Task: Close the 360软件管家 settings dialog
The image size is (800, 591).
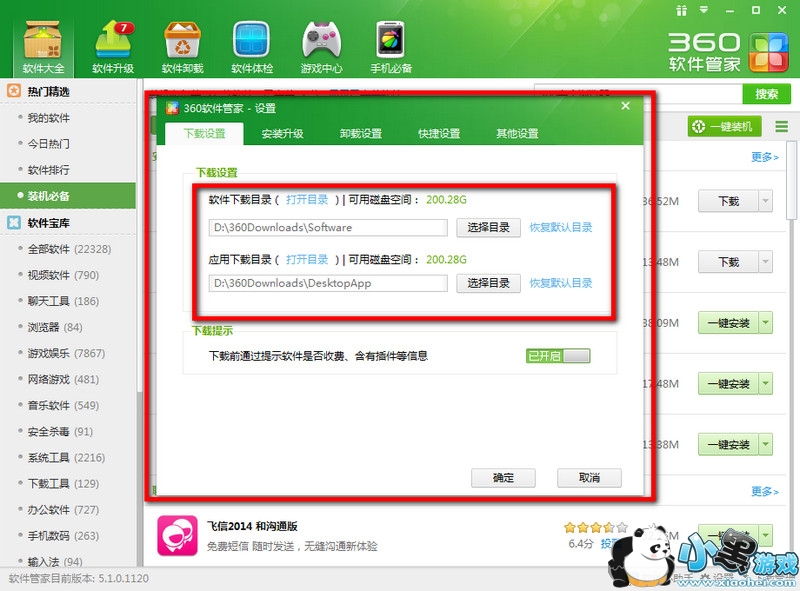Action: point(626,106)
